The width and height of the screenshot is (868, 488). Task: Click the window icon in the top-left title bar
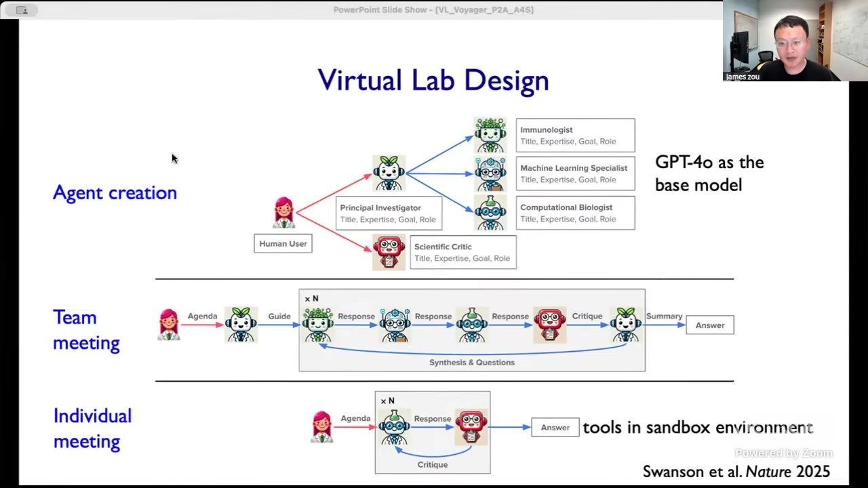21,10
